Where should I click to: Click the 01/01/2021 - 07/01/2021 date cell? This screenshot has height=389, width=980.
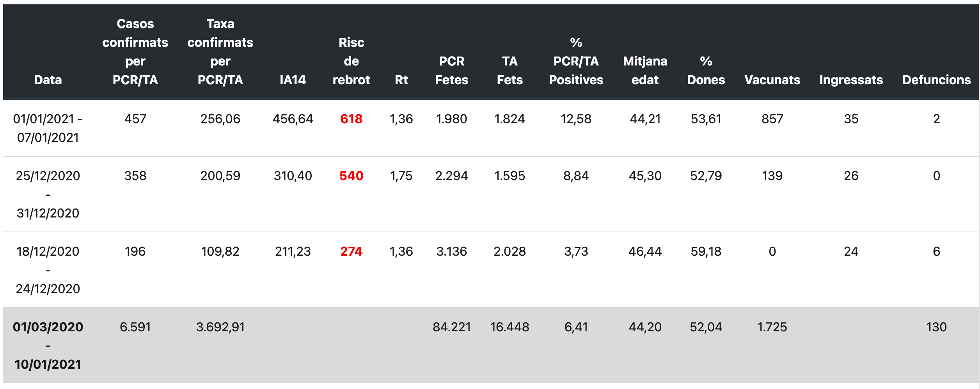click(x=48, y=128)
